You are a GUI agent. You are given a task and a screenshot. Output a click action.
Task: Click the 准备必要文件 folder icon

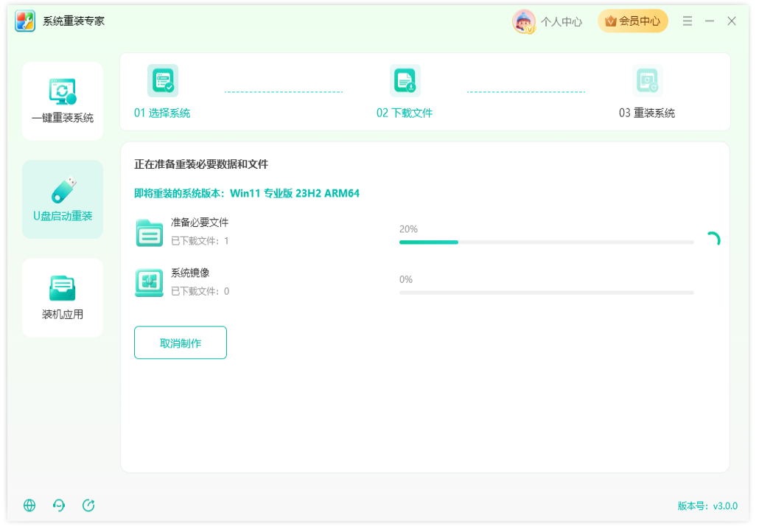click(x=149, y=233)
